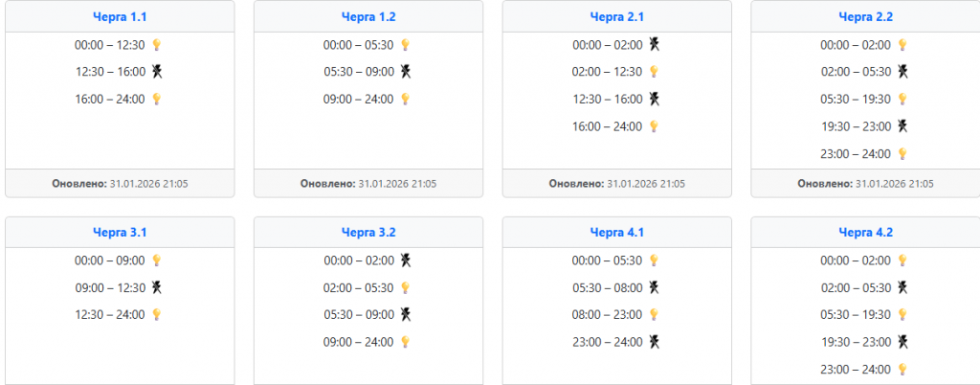
Task: Open the Черга 1.1 header link
Action: 120,16
